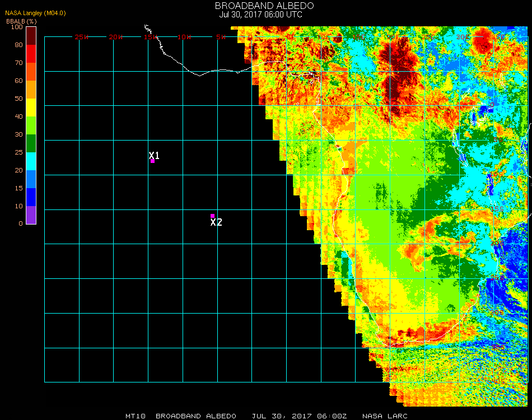Screen dimensions: 532x420
Task: Select the X2 marker label
Action: 216,222
